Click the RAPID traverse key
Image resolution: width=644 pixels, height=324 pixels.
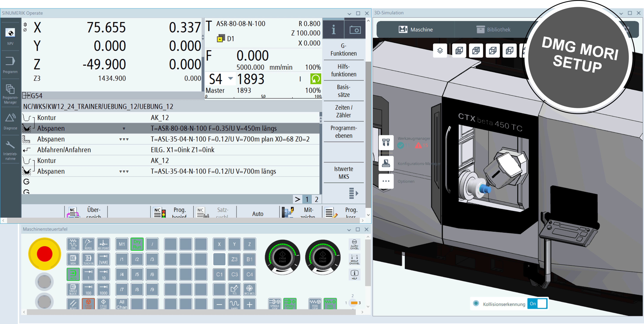(234, 304)
